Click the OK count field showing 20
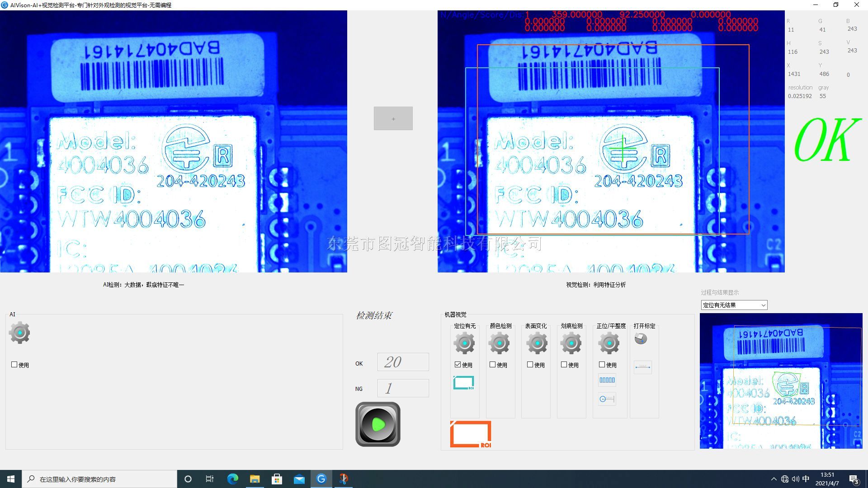 403,362
